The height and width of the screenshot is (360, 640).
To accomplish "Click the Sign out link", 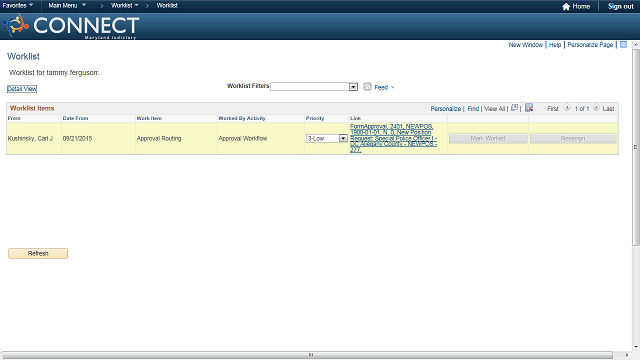I will coord(621,7).
